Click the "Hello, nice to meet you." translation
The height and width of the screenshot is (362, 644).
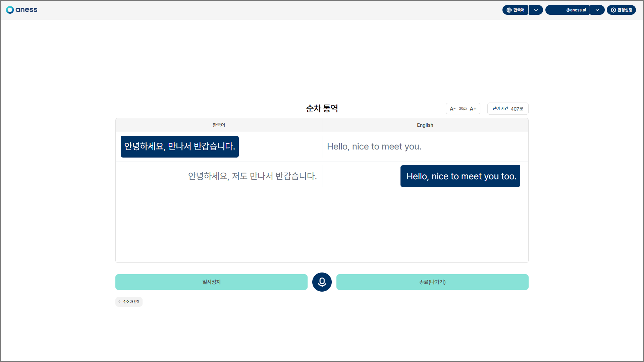374,146
